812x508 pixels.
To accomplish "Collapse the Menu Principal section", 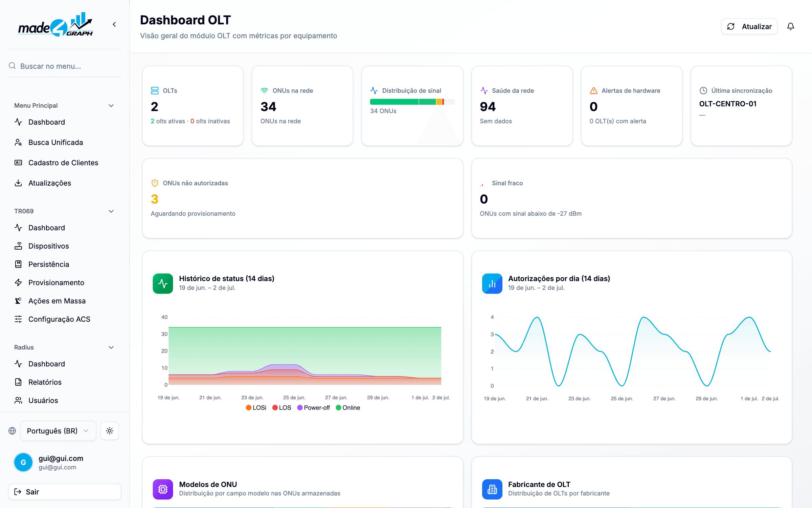I will (64, 106).
